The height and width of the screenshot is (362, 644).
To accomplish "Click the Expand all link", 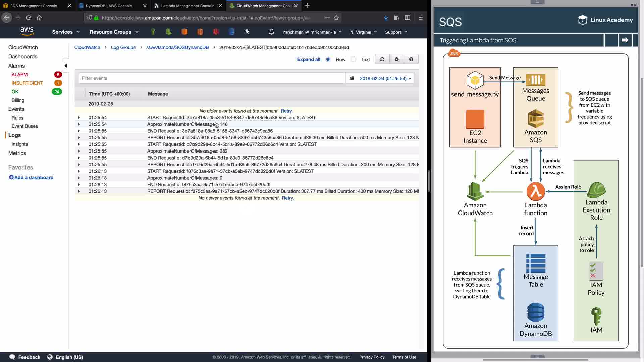I will tap(308, 59).
